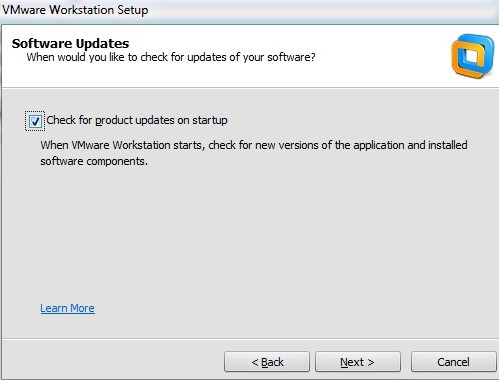Click the 'software components.' text line
The width and height of the screenshot is (499, 380).
(x=94, y=161)
